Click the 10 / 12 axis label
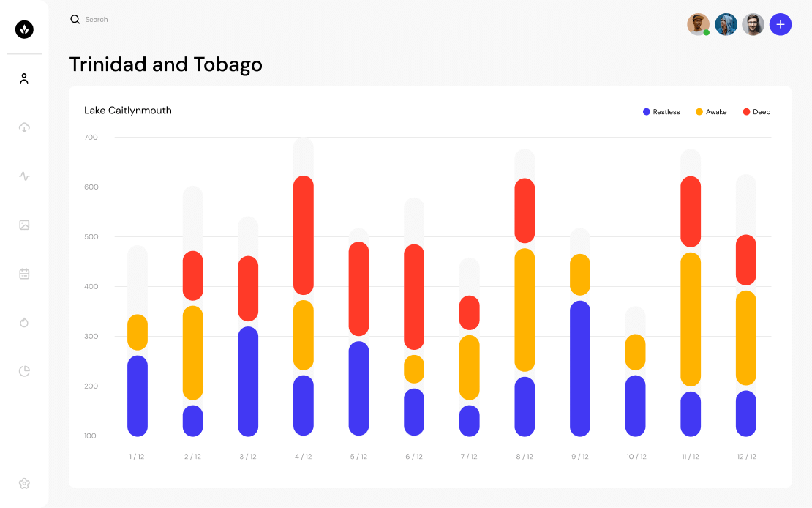 click(x=636, y=457)
